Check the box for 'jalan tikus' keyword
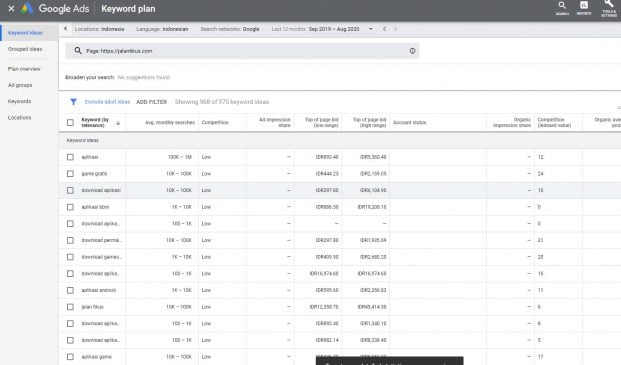Image resolution: width=621 pixels, height=365 pixels. [x=70, y=307]
